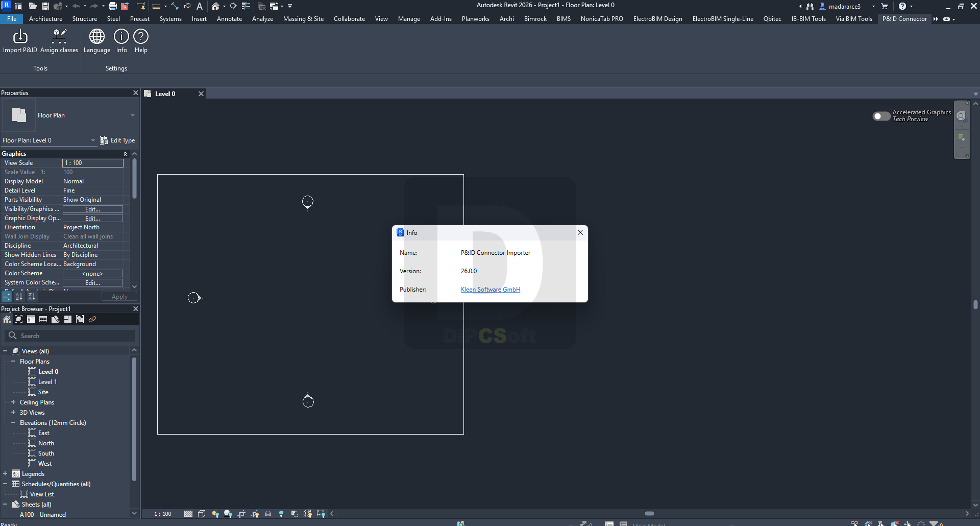Click the Aligned Dimension quick access icon
The image size is (980, 526).
point(175,6)
